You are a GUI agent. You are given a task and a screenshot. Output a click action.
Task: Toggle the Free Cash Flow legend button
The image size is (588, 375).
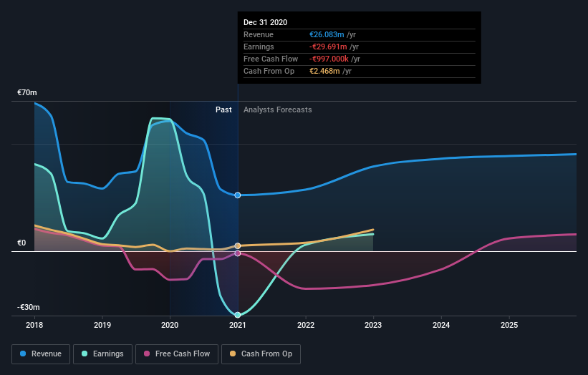[x=177, y=354]
